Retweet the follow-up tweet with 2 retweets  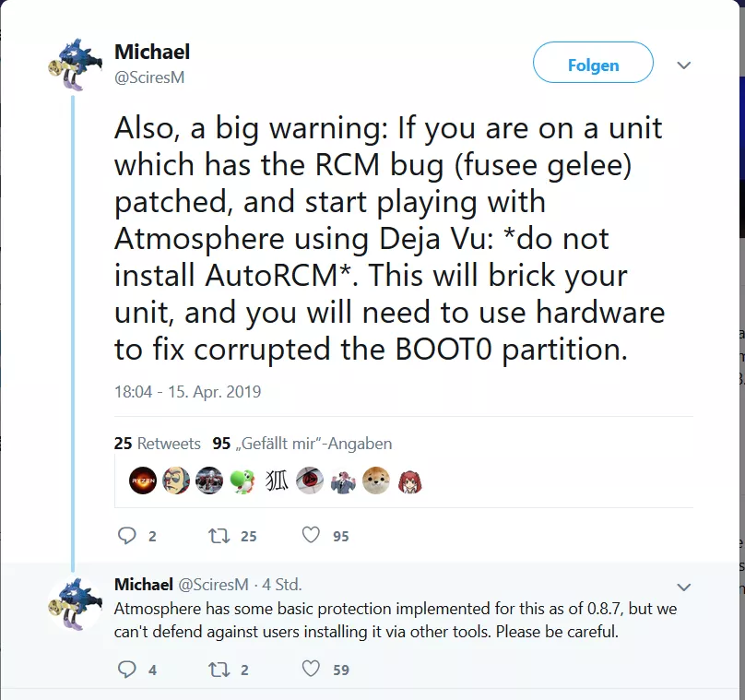click(x=219, y=670)
